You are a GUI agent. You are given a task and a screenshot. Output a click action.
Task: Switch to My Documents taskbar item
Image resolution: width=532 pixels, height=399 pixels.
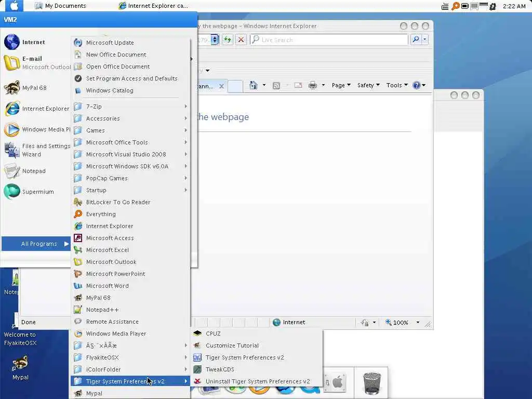tap(61, 6)
